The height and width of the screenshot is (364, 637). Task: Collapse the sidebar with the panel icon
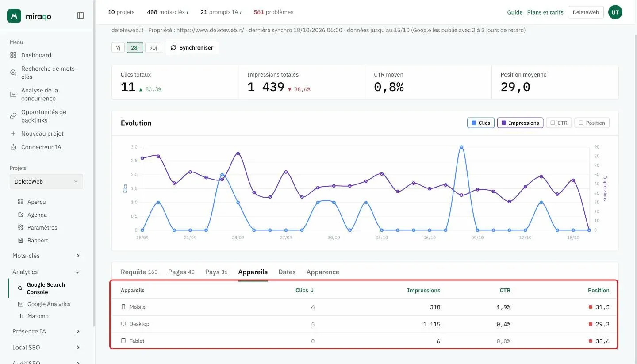(81, 15)
